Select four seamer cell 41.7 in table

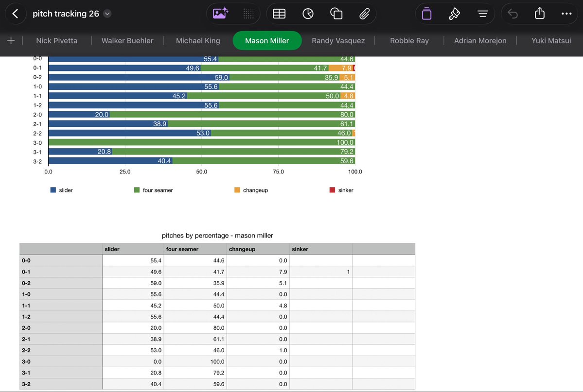[x=195, y=272]
